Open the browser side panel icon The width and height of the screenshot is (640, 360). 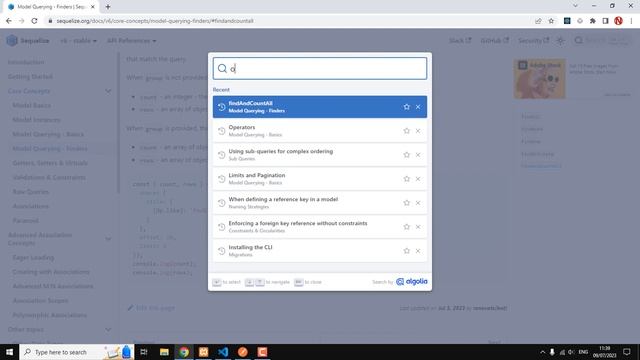[605, 21]
